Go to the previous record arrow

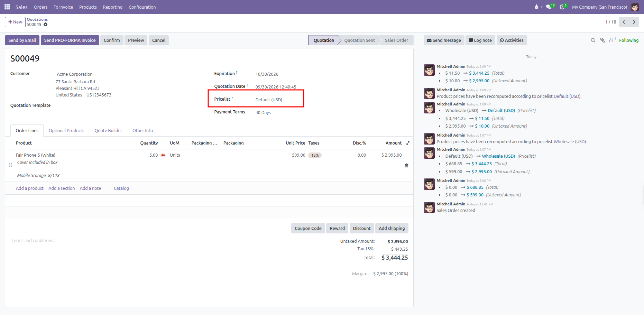tap(624, 22)
